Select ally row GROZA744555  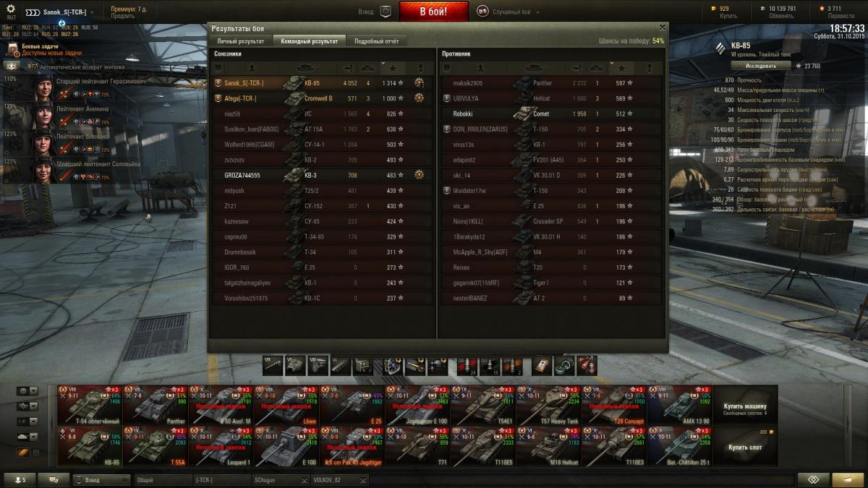pos(323,176)
